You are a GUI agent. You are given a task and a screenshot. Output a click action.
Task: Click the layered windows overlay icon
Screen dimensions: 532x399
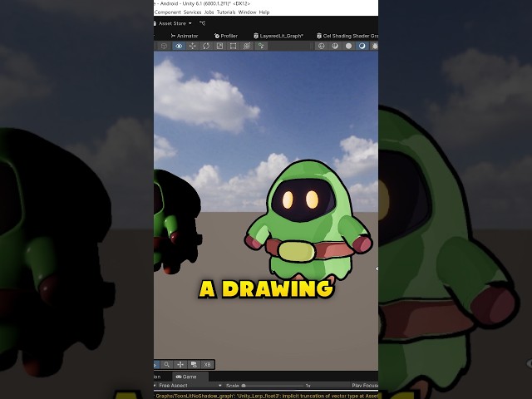point(194,365)
